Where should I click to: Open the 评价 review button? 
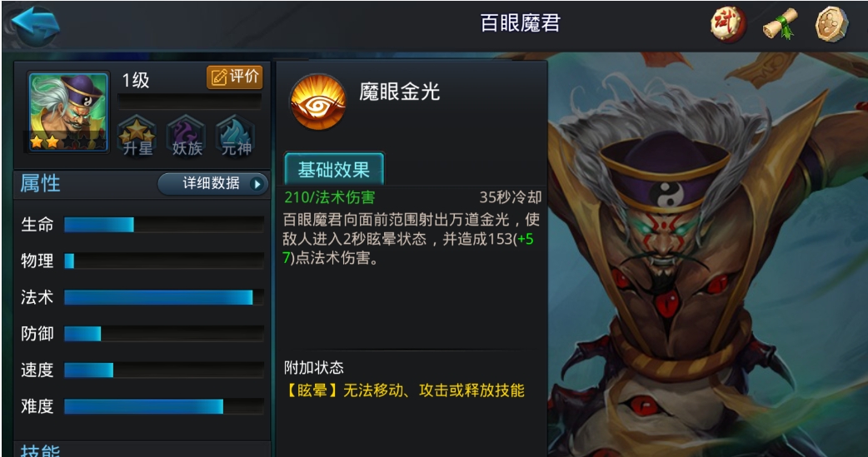(235, 77)
